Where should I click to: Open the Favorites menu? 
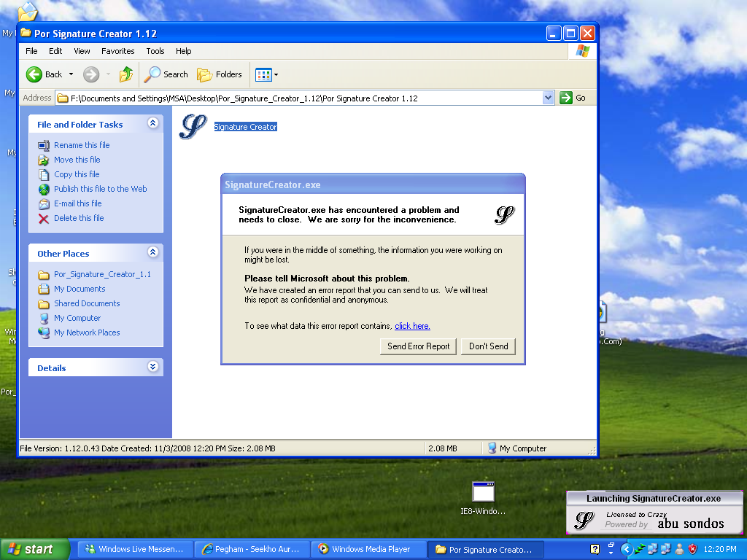117,51
